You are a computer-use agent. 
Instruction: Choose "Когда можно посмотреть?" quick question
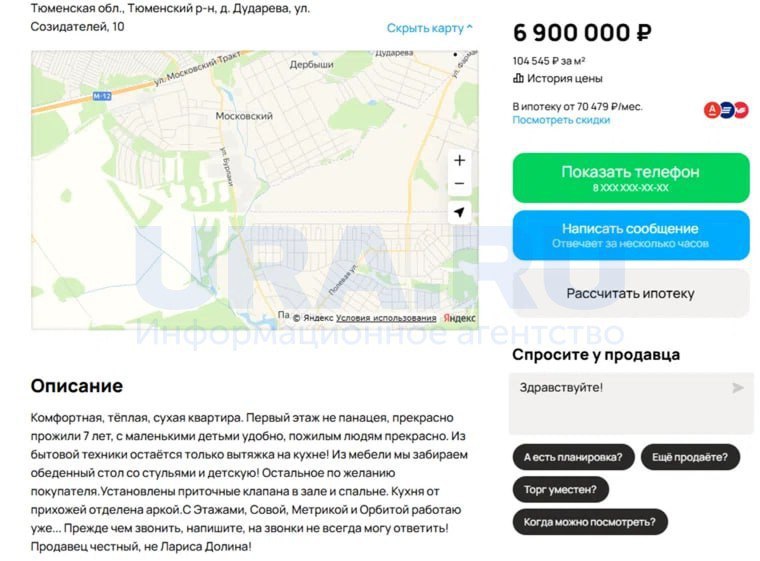(589, 521)
